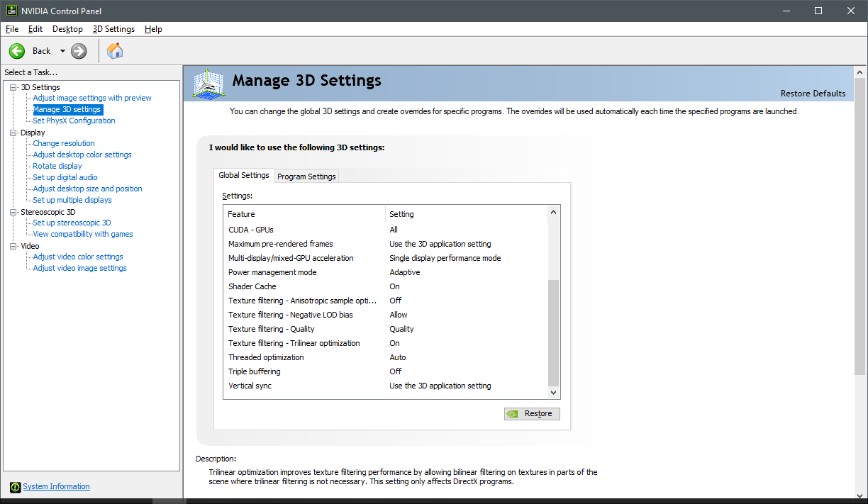Screen dimensions: 868x504
Task: Open Set up digital audio
Action: click(65, 177)
